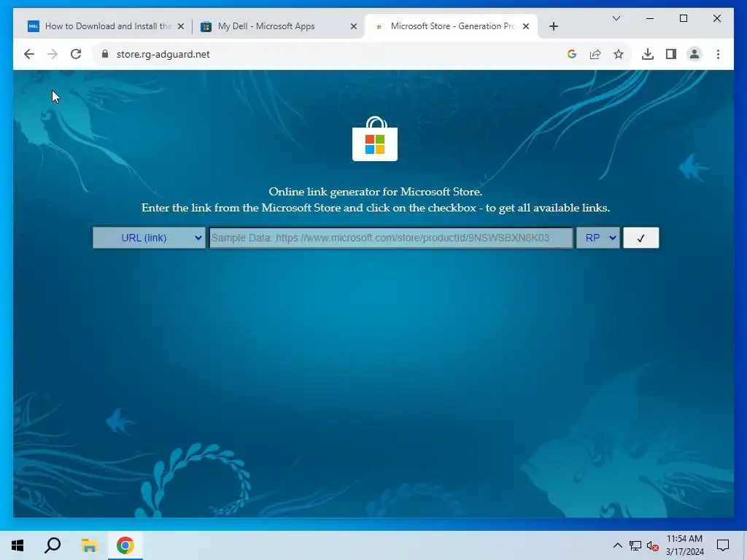Close the Microsoft Store - Generation tab

click(x=526, y=26)
